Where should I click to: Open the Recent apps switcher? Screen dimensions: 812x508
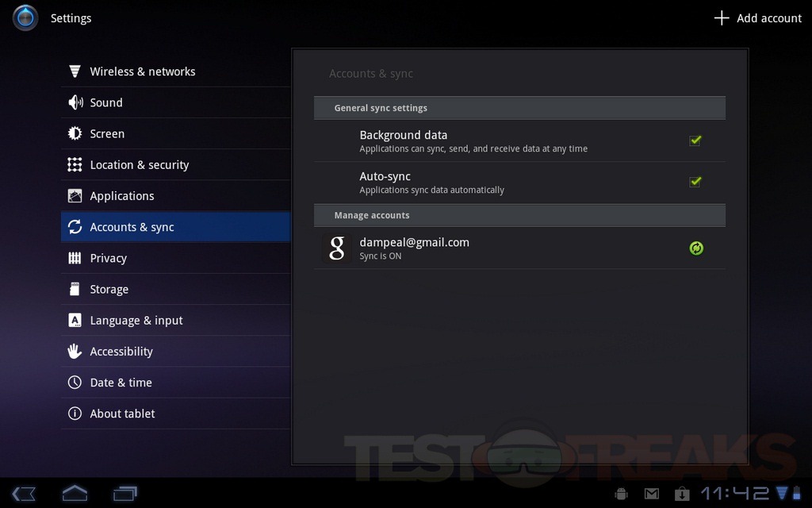point(125,493)
